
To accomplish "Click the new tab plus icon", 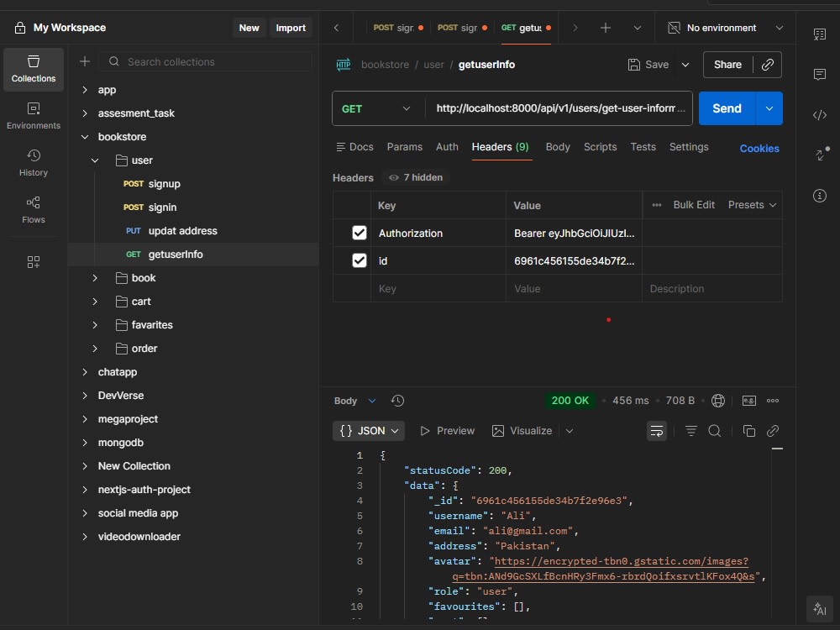I will point(606,28).
